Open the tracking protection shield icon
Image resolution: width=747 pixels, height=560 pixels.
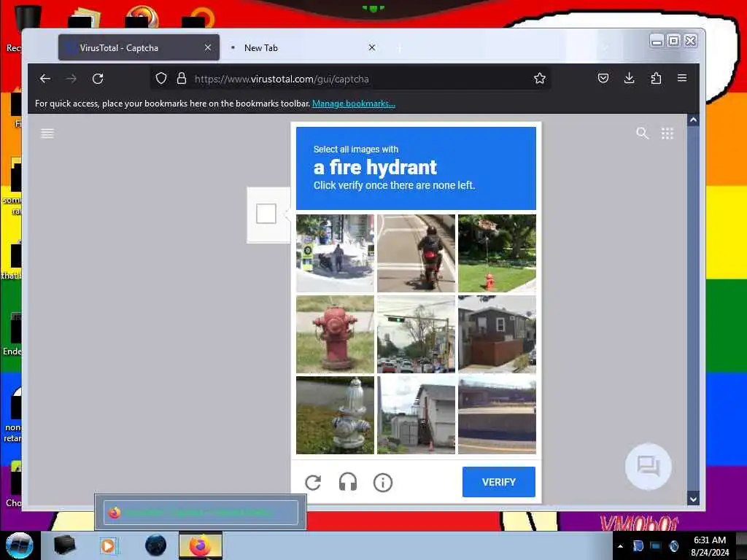click(161, 78)
